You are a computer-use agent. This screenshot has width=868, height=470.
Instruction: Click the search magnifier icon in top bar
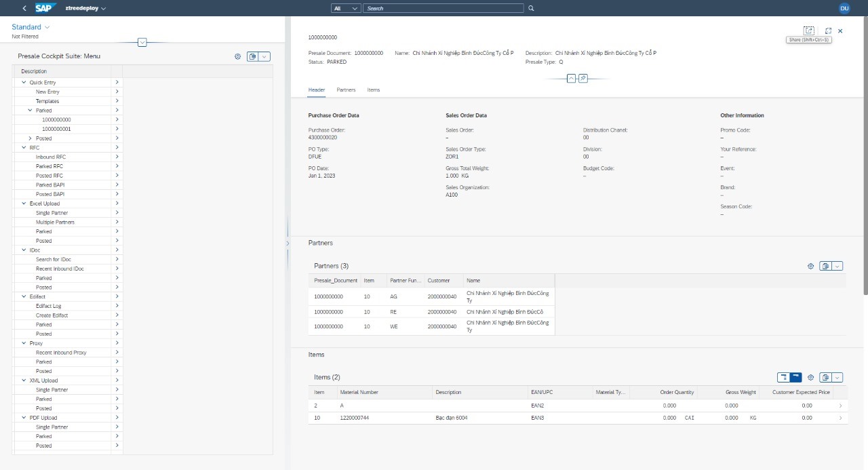point(531,8)
